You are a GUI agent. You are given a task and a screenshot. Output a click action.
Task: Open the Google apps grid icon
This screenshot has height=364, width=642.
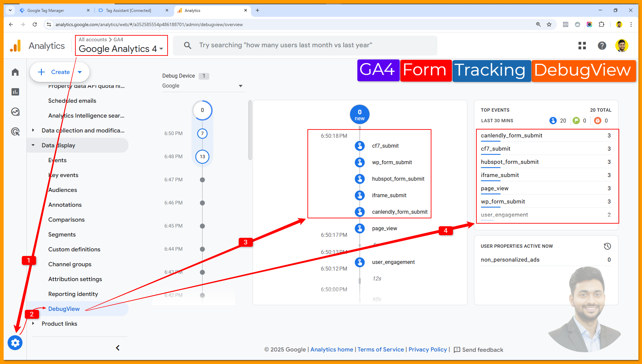click(x=582, y=46)
